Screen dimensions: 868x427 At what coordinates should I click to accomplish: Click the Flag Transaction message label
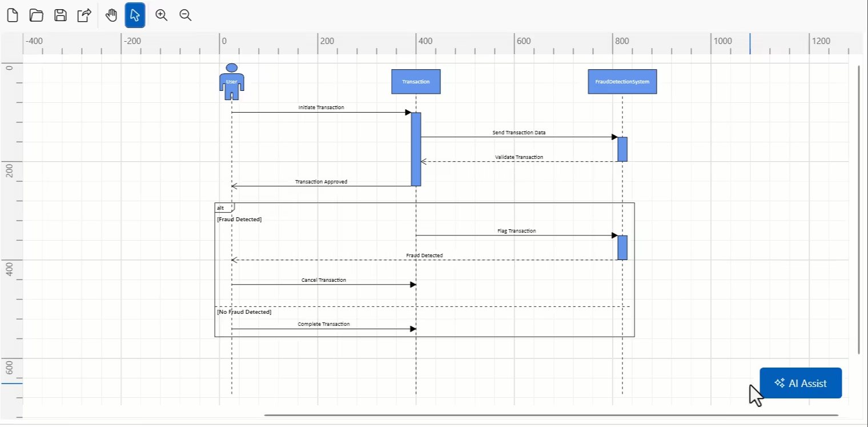coord(517,231)
